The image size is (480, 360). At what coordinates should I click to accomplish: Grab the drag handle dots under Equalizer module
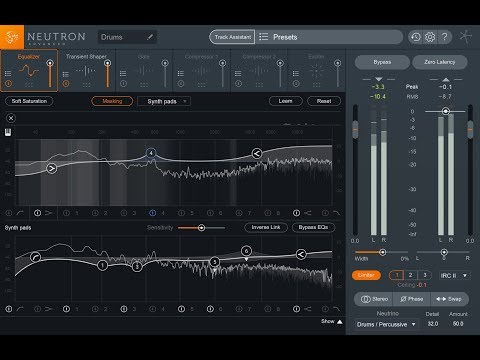(x=29, y=85)
